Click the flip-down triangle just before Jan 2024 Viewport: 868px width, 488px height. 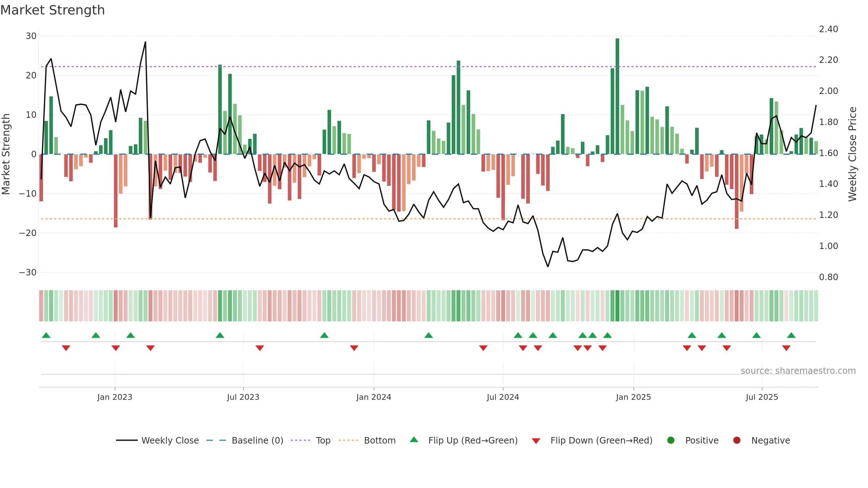point(354,348)
